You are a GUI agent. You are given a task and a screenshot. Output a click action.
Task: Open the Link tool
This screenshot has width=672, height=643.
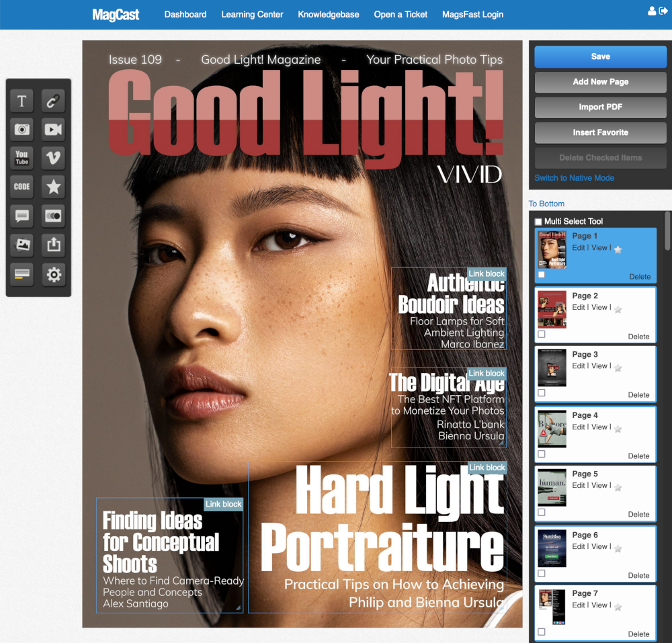[53, 101]
